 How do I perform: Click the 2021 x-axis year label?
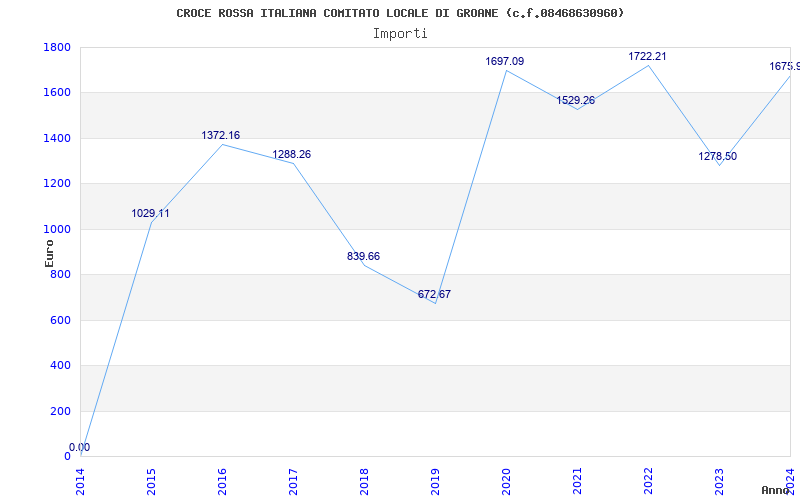click(577, 482)
